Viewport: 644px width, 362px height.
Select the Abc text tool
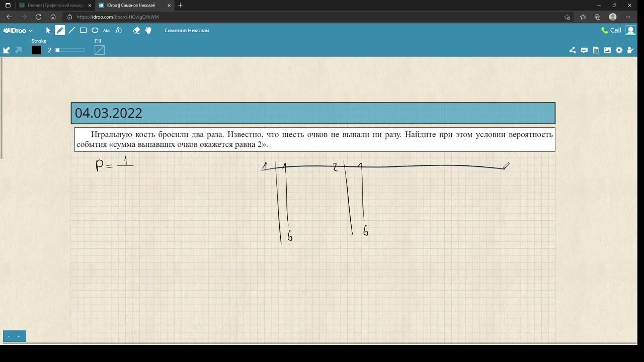106,30
